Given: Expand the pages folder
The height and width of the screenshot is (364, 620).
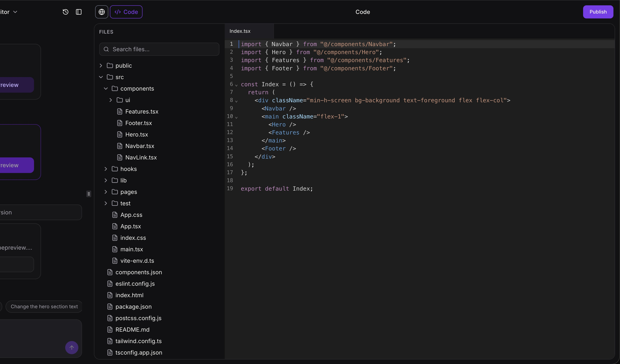Looking at the screenshot, I should (x=106, y=192).
